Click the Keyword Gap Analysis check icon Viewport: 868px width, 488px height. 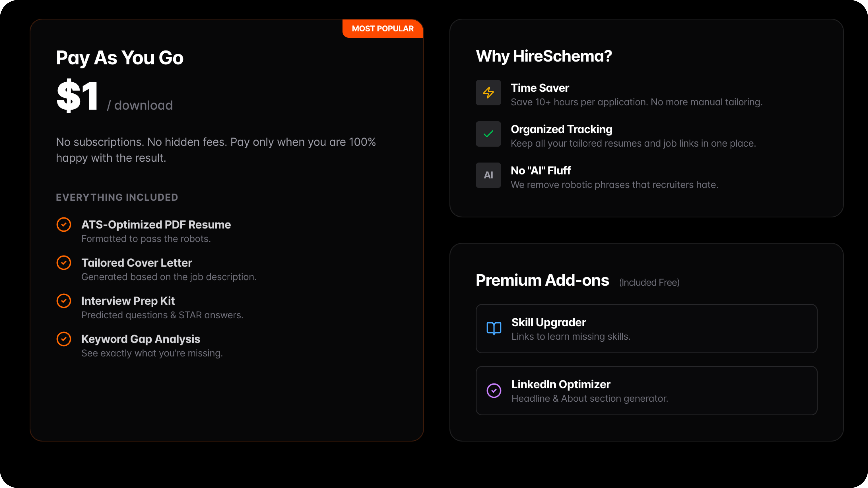[64, 339]
